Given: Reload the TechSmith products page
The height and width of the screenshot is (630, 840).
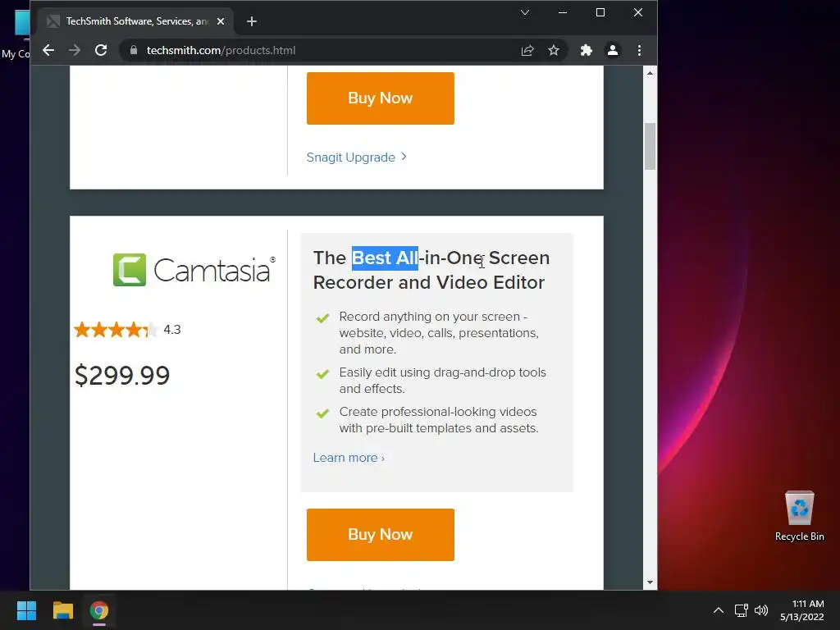Looking at the screenshot, I should [x=101, y=50].
